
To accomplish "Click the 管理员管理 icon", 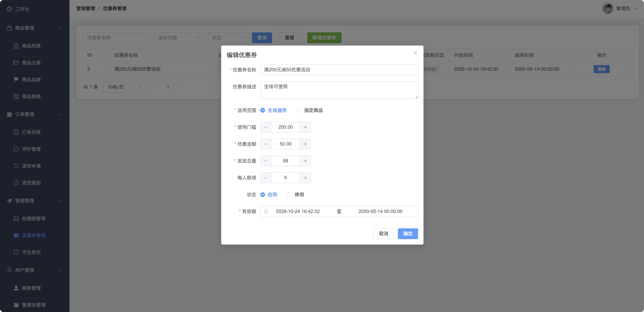I will coord(16,305).
